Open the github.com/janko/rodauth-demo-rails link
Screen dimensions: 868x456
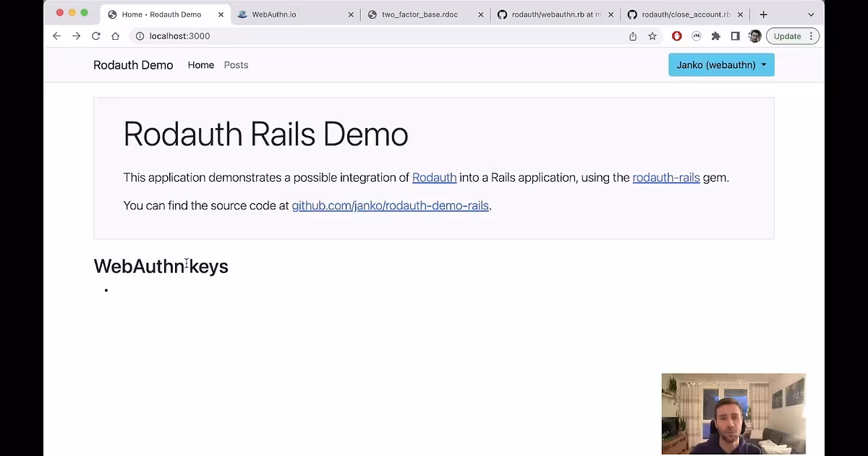[390, 206]
